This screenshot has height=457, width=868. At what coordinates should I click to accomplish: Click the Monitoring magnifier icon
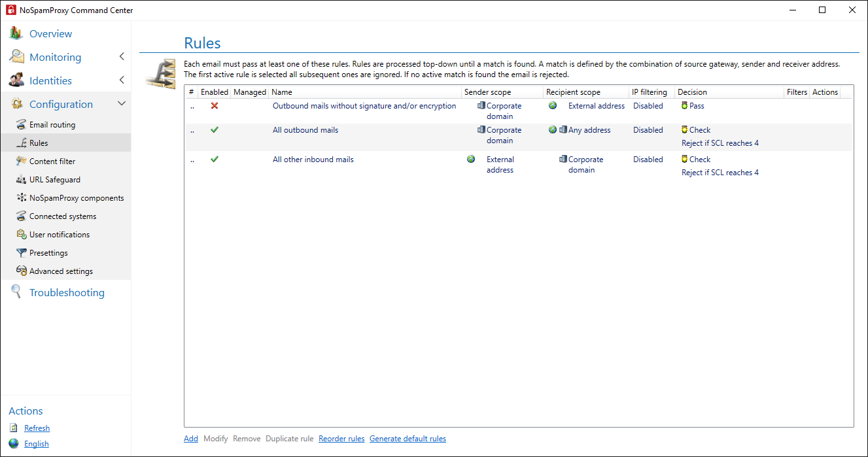(x=16, y=57)
